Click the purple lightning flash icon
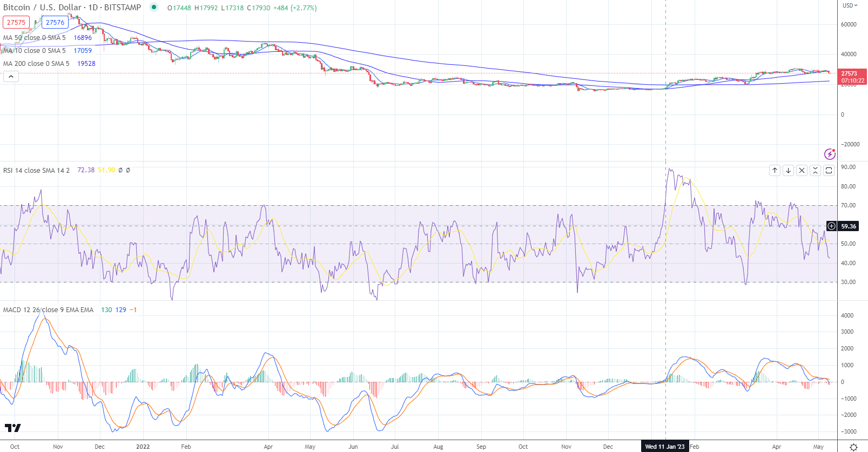The image size is (868, 452). [830, 154]
